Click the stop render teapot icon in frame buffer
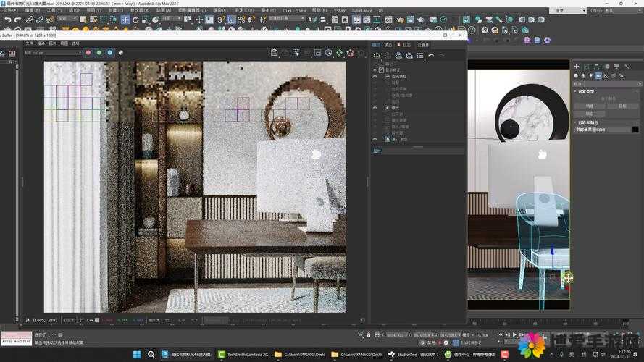Viewport: 644px width, 362px height. (351, 53)
